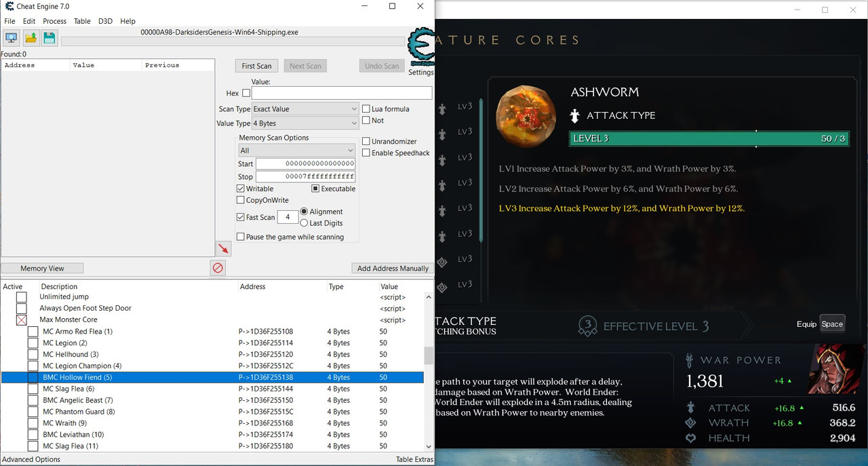Toggle the Fast Scan checkbox

pos(241,217)
